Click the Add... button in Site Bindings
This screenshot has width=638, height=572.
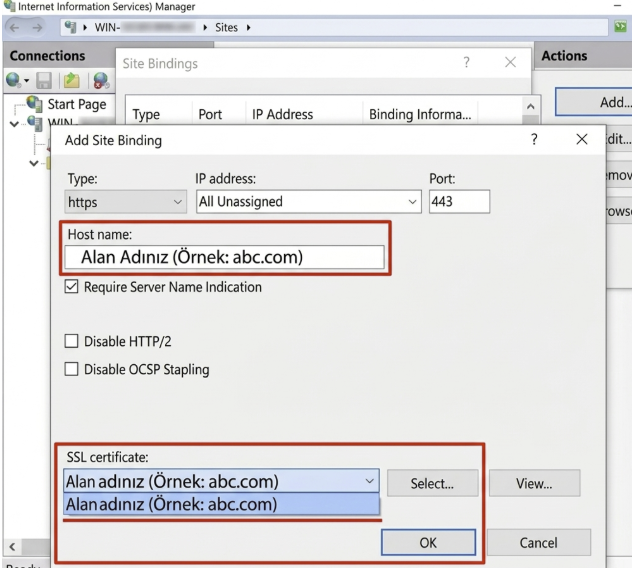tap(594, 102)
